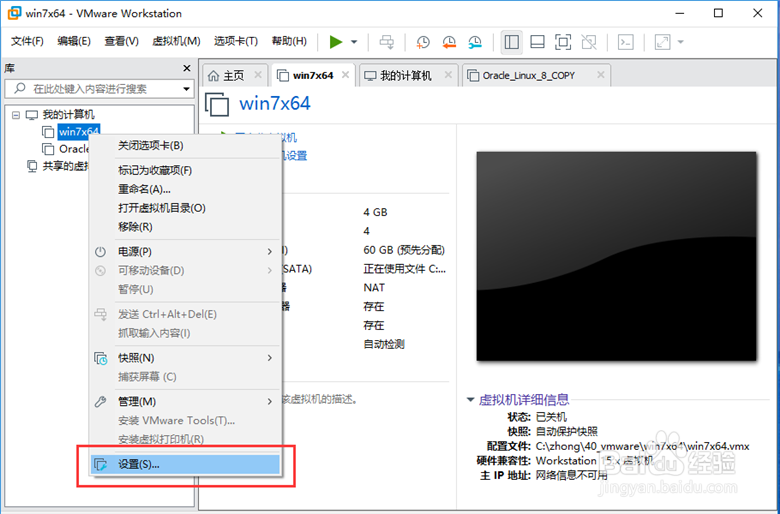
Task: Switch to the 主页 tab
Action: click(233, 76)
